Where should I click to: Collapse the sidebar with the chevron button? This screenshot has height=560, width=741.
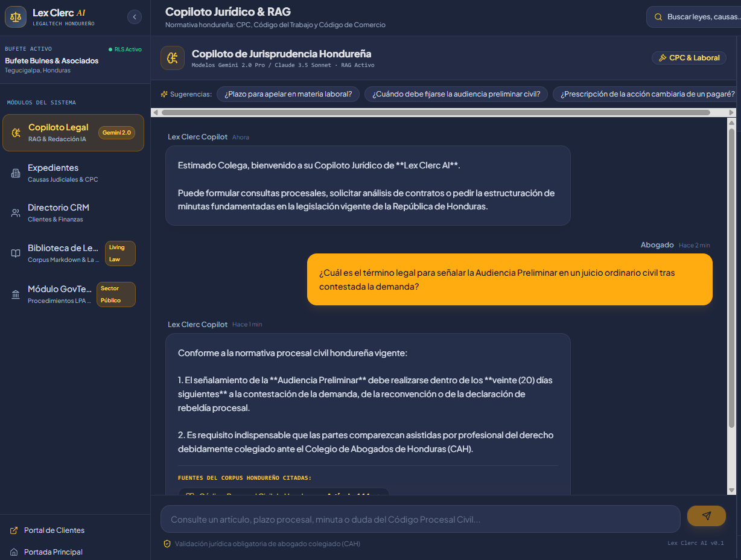135,17
